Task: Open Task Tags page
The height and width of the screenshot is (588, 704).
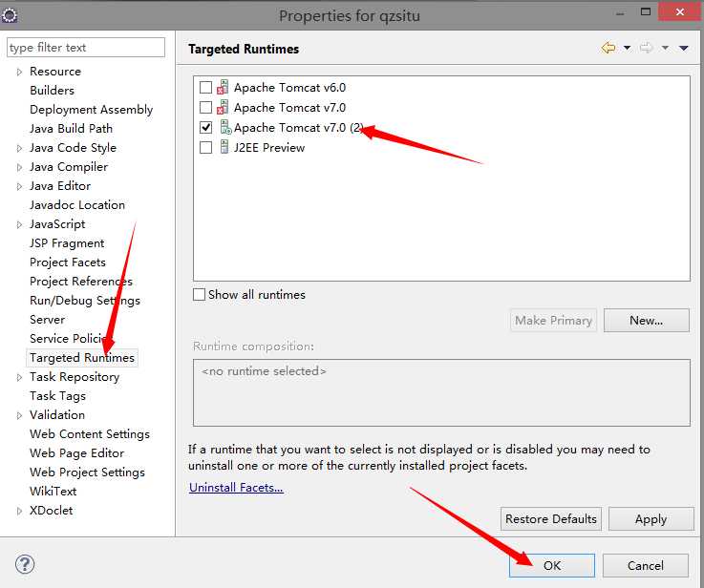Action: 57,395
